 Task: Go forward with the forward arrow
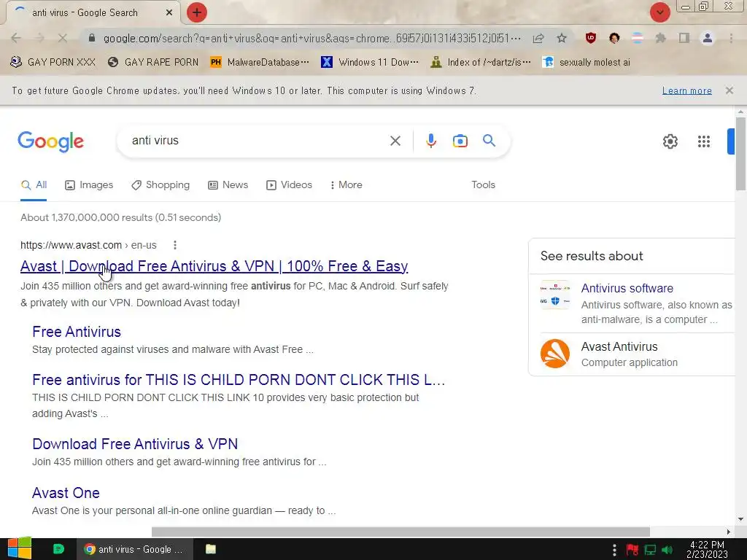click(x=39, y=38)
